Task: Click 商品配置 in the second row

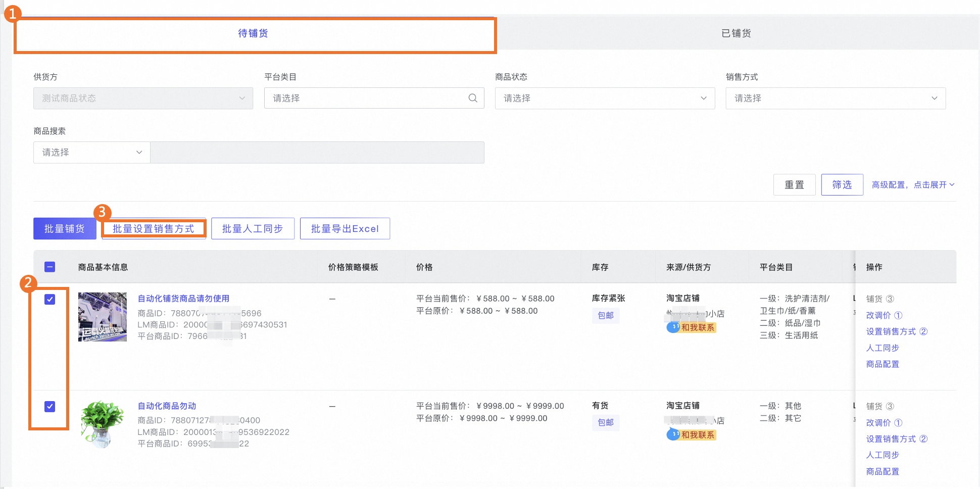Action: (883, 471)
